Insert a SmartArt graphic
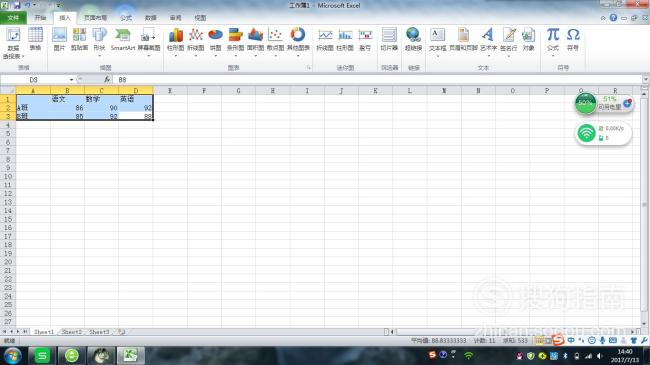This screenshot has width=650, height=365. (123, 39)
